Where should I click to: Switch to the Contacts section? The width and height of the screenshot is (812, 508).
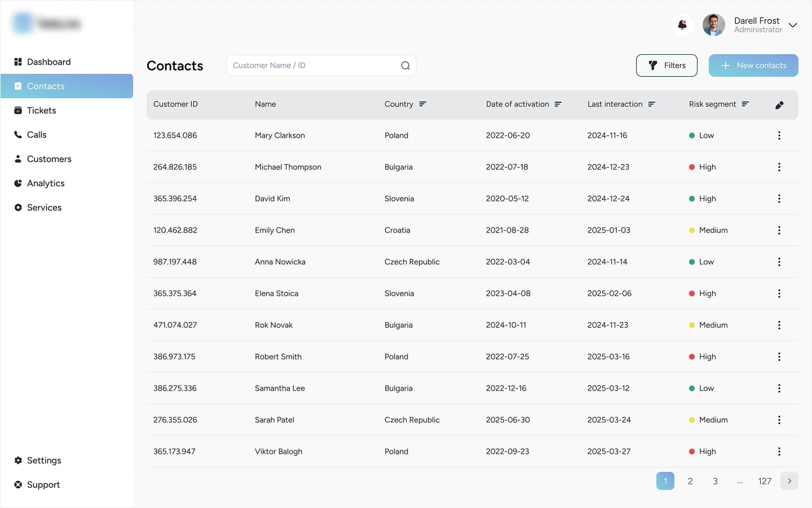click(x=45, y=86)
